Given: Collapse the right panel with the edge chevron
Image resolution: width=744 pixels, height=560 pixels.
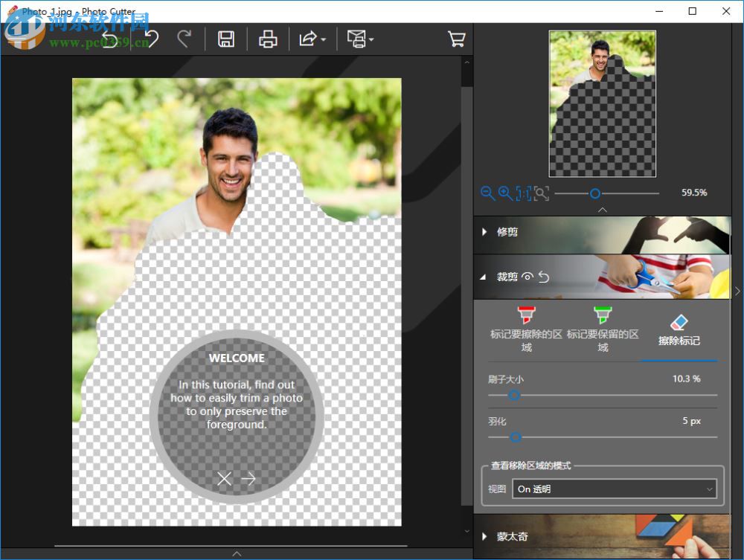Looking at the screenshot, I should (737, 291).
